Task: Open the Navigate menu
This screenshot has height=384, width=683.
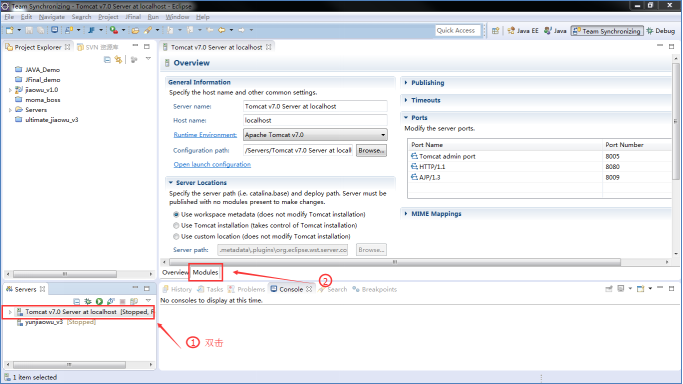Action: [x=52, y=17]
